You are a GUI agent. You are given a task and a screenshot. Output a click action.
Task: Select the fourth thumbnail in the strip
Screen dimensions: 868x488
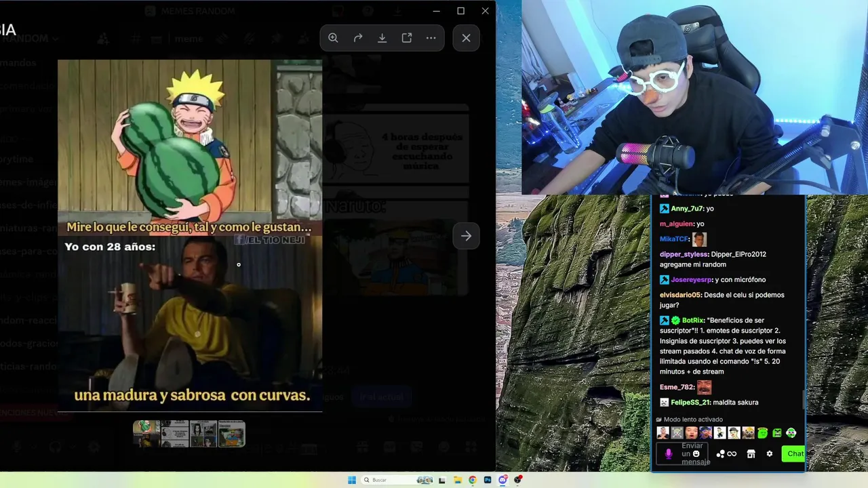231,434
